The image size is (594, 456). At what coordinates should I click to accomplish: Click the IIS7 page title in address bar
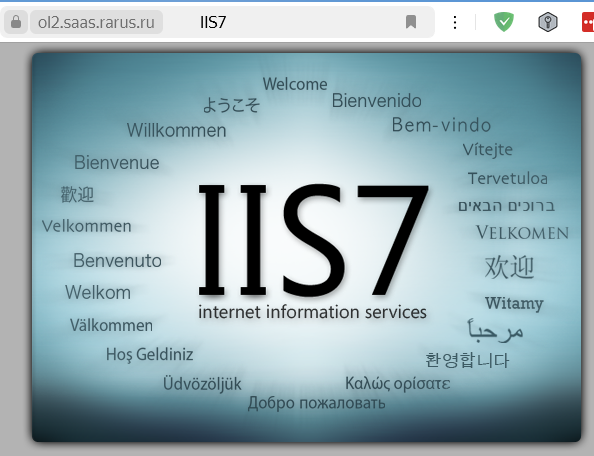click(213, 22)
